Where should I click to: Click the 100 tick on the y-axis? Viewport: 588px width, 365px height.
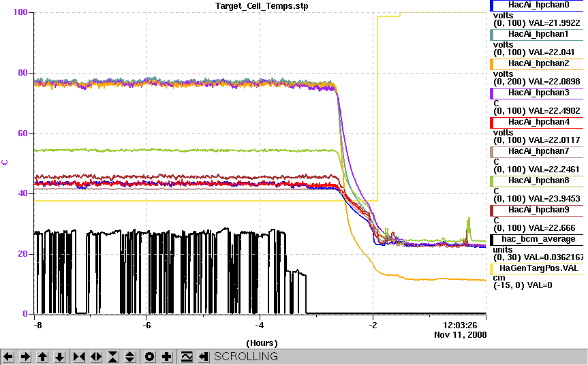click(x=20, y=12)
